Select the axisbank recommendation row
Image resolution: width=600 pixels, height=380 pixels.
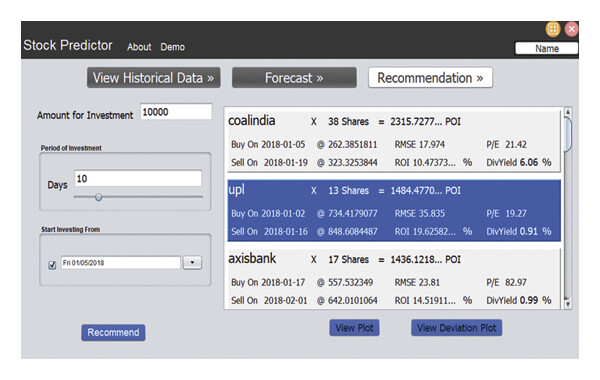pos(394,279)
